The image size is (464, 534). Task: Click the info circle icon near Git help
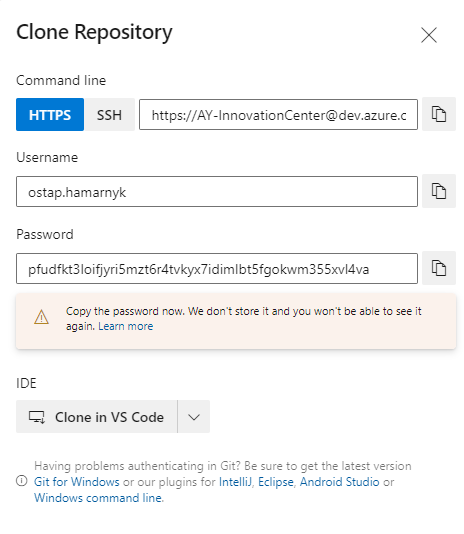(22, 481)
